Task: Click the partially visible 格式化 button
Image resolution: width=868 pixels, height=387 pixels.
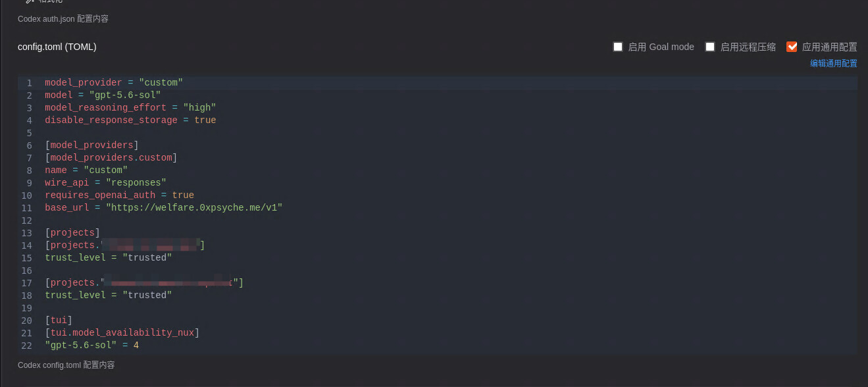Action: pyautogui.click(x=45, y=2)
